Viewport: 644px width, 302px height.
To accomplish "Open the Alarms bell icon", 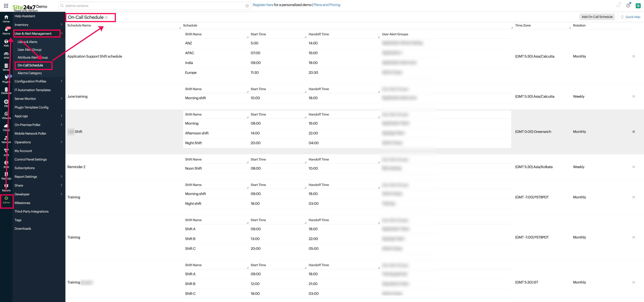I will [6, 30].
